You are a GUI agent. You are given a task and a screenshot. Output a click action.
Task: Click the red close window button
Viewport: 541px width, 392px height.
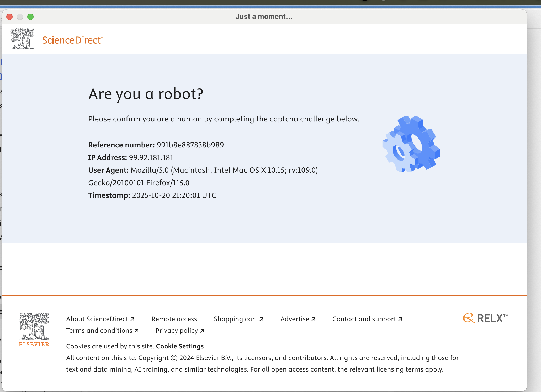tap(9, 17)
